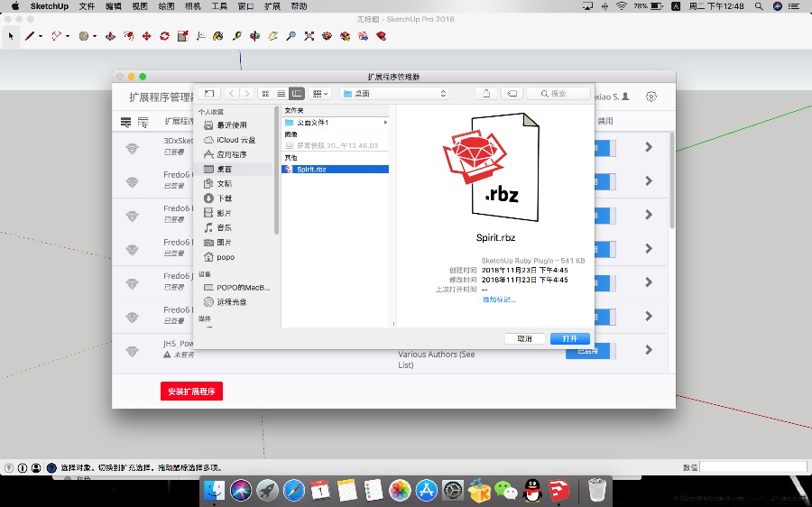Open the 窗口 menu
812x507 pixels.
pos(245,6)
